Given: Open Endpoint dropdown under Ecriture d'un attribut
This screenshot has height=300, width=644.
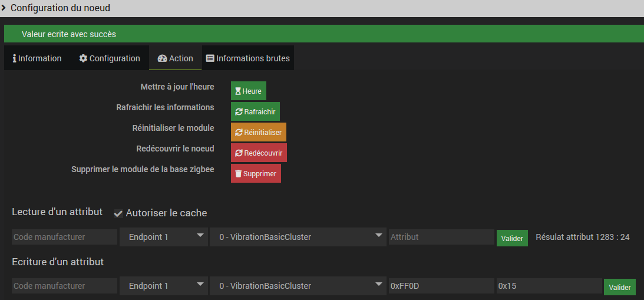Looking at the screenshot, I should point(162,286).
